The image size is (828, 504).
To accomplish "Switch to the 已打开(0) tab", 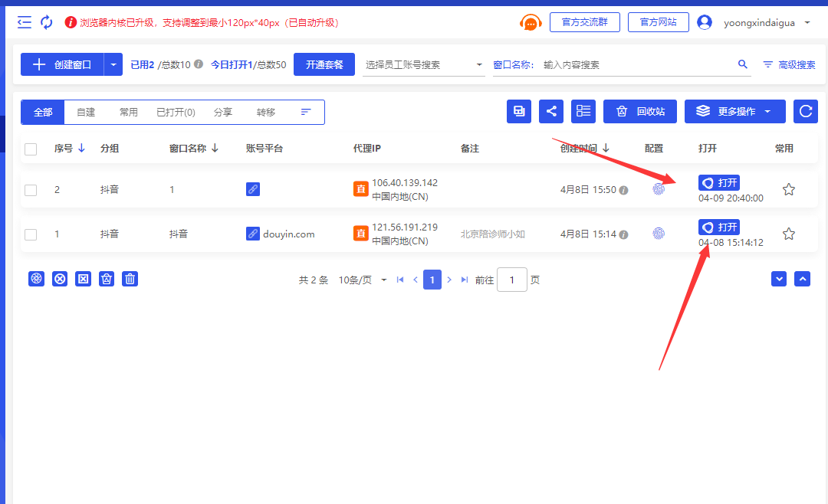I will coord(176,112).
